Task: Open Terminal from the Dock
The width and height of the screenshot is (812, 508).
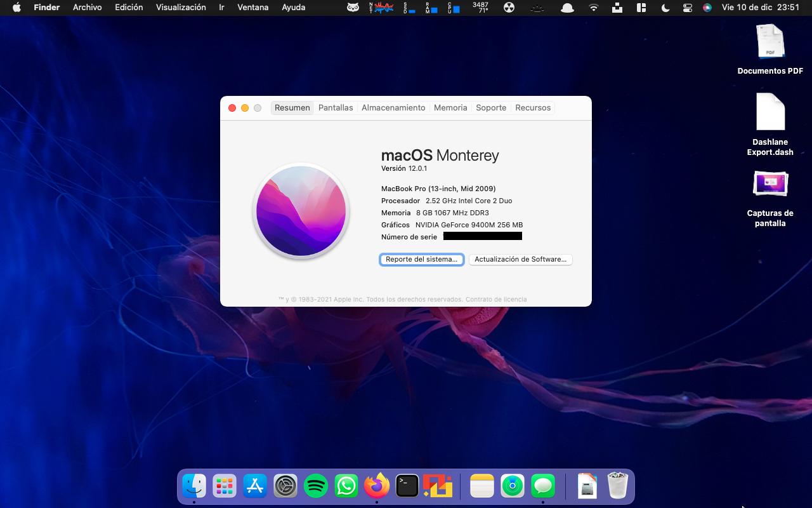Action: coord(407,486)
